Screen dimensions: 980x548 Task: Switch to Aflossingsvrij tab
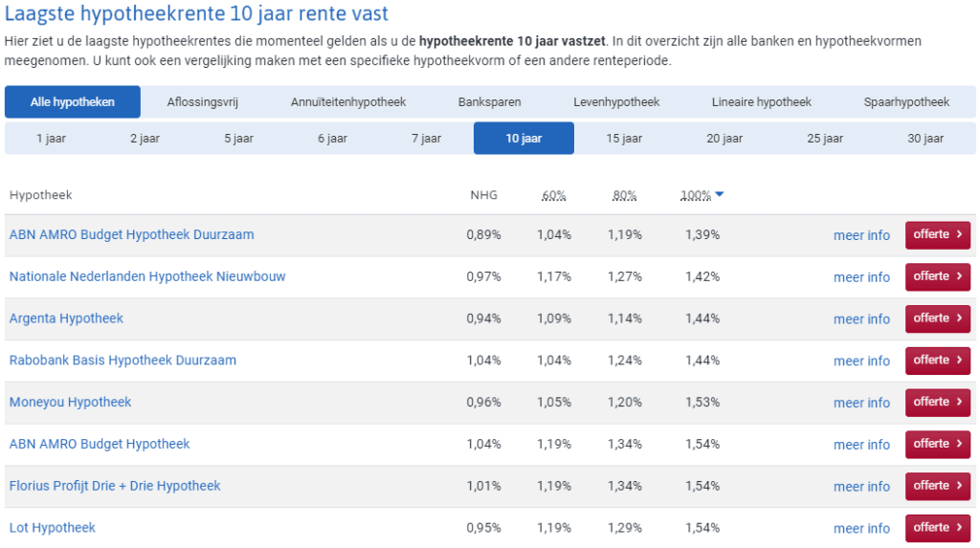[203, 101]
